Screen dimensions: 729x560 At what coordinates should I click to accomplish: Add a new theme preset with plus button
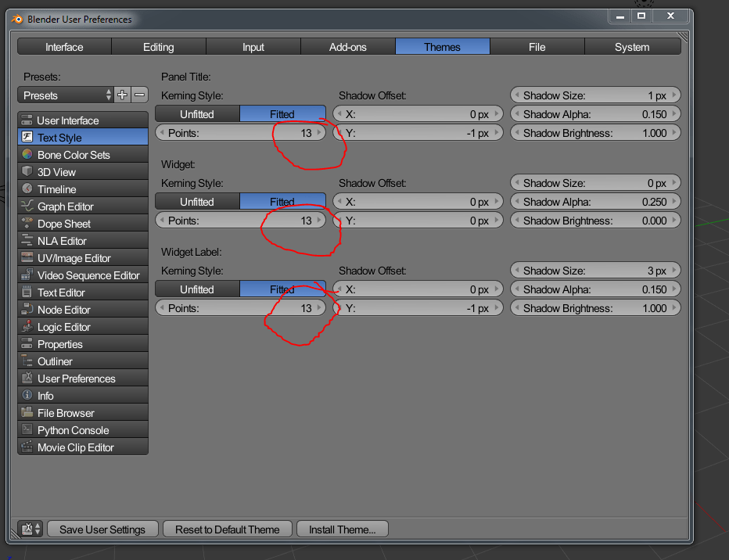[x=121, y=95]
